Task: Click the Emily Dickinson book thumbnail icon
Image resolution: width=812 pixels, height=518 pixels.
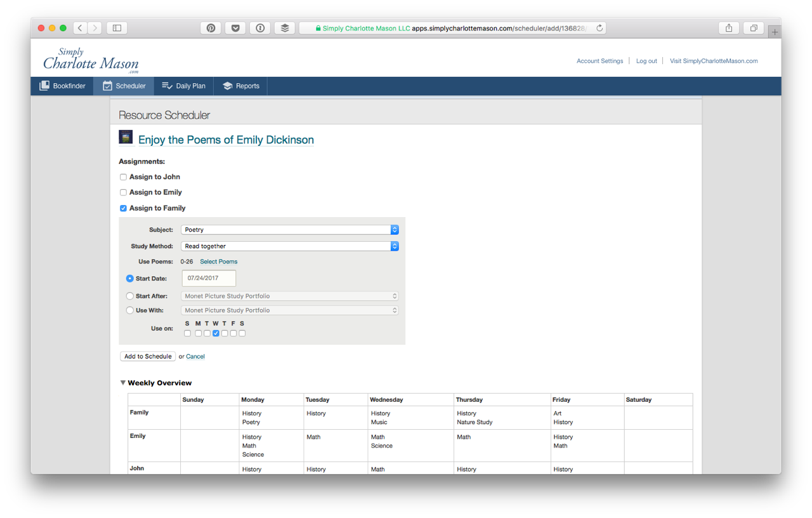Action: (x=126, y=137)
